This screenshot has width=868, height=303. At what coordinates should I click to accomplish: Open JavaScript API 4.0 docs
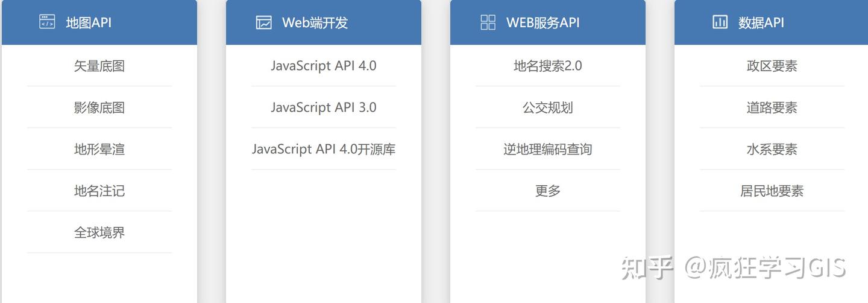324,66
